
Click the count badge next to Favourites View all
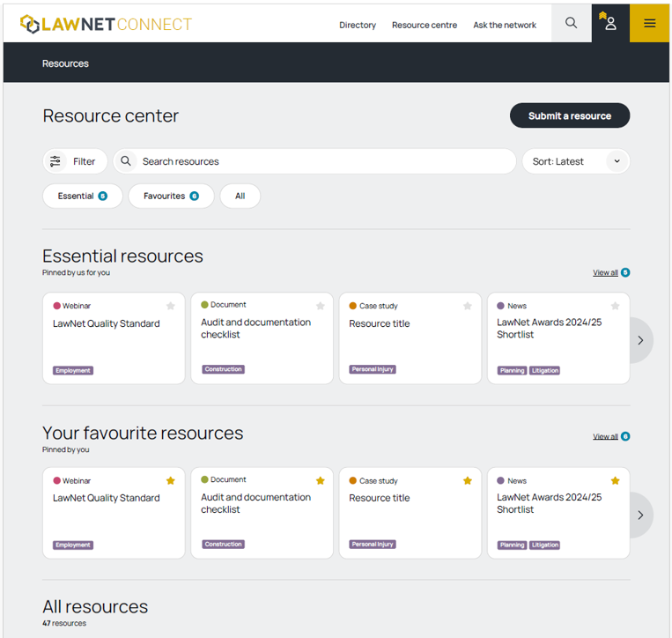(x=625, y=436)
